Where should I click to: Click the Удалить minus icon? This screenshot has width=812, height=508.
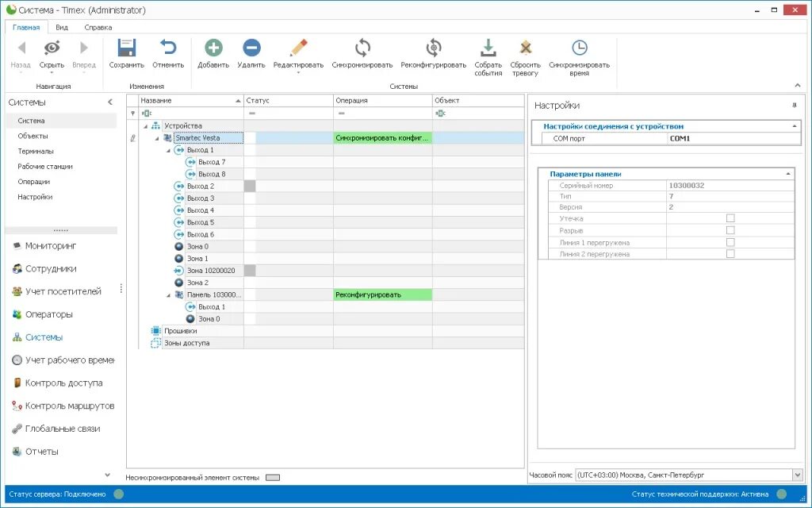(x=251, y=48)
